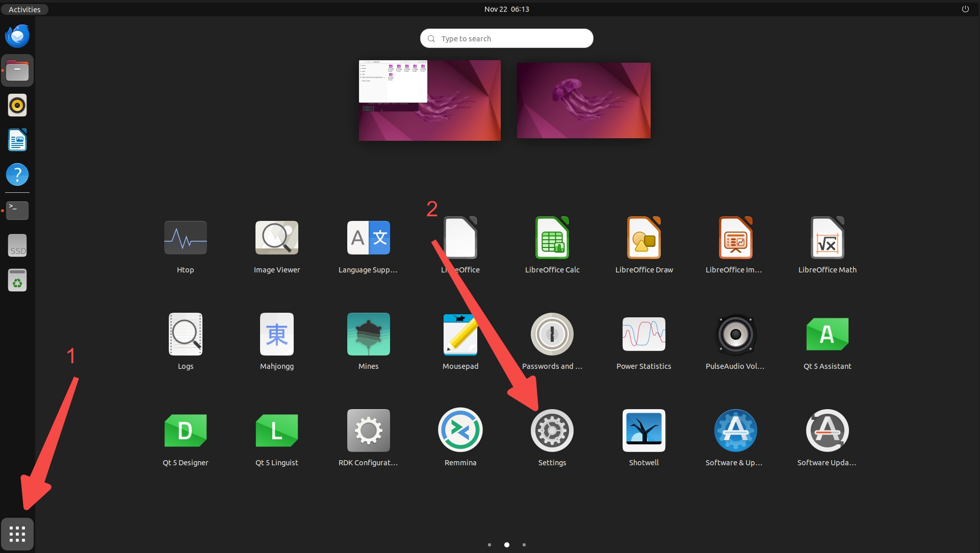Launch Image Viewer
980x553 pixels.
click(x=277, y=238)
